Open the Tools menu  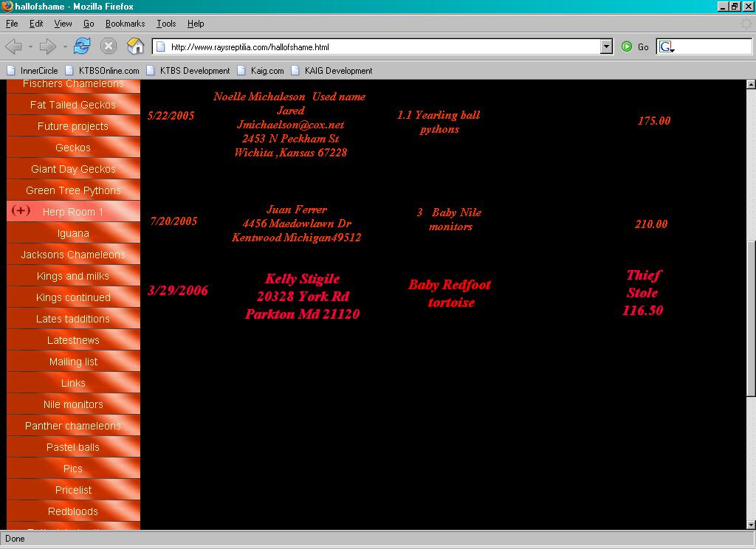click(x=166, y=23)
